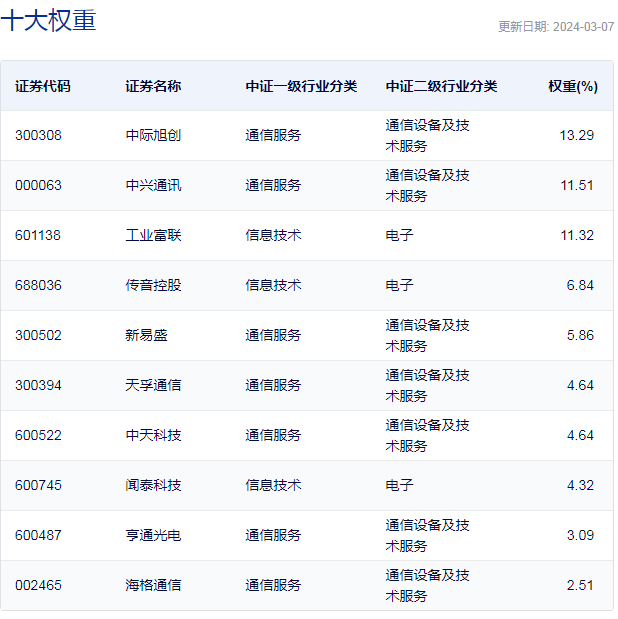Click 电子 in the 601138 row
This screenshot has width=618, height=619.
click(399, 235)
